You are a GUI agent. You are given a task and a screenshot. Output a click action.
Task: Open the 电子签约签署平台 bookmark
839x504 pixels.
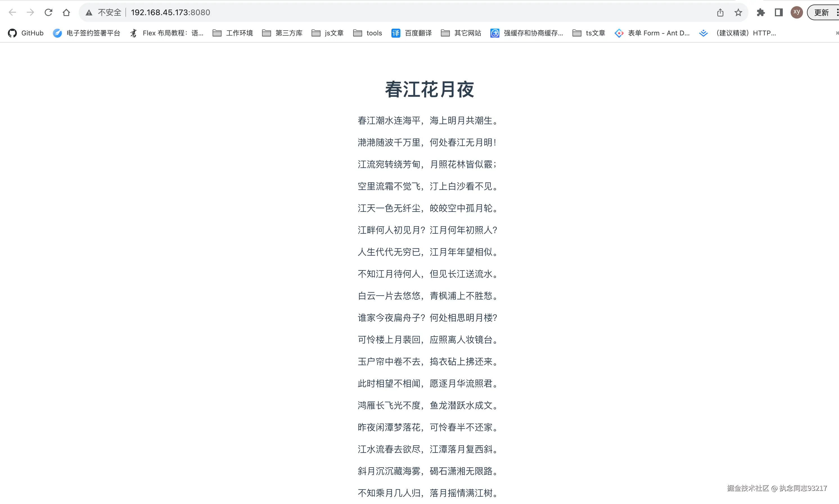tap(87, 33)
